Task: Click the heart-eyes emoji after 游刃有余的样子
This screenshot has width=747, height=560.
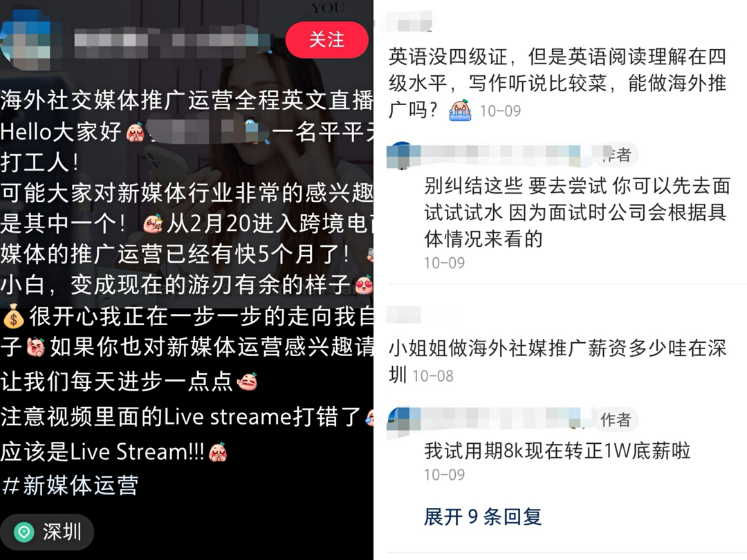Action: [x=364, y=286]
